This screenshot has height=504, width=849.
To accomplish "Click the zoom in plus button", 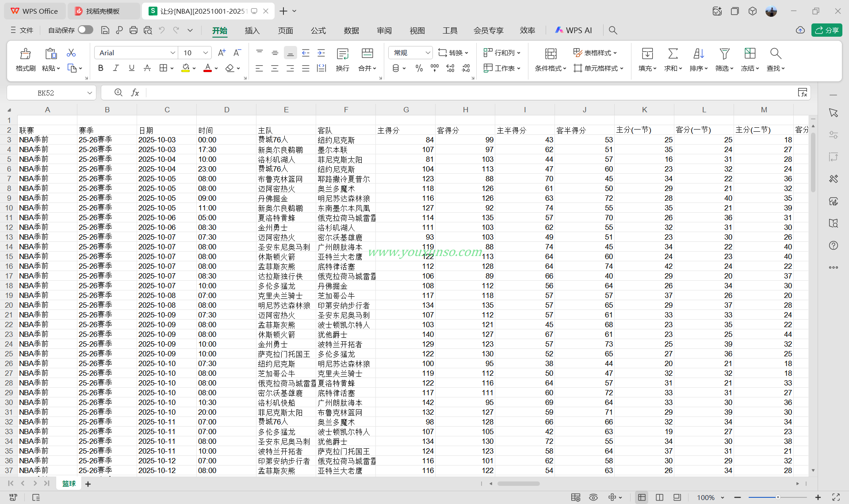I will 818,497.
